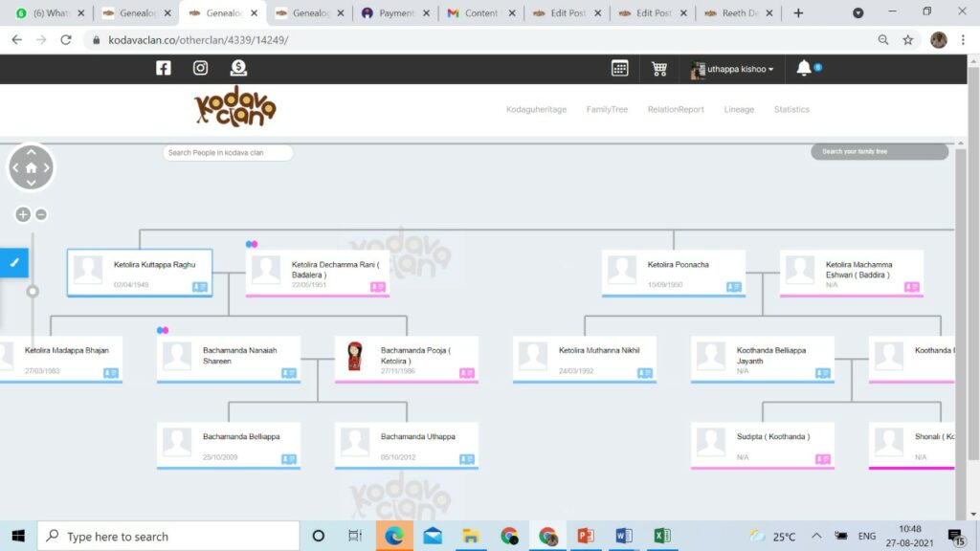Open profile card icon for Bachamanda Pooja
This screenshot has height=551, width=980.
coord(467,373)
